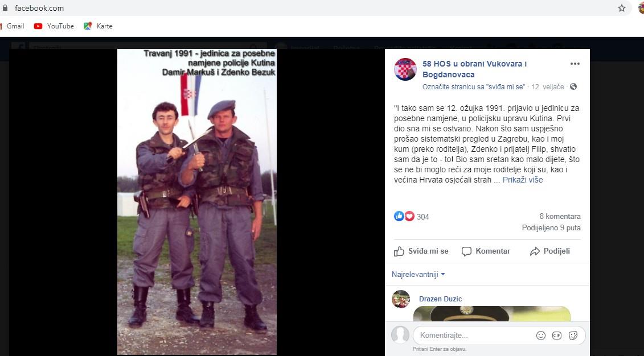Open the Karte maps bookmark
This screenshot has width=644, height=356.
(x=98, y=26)
